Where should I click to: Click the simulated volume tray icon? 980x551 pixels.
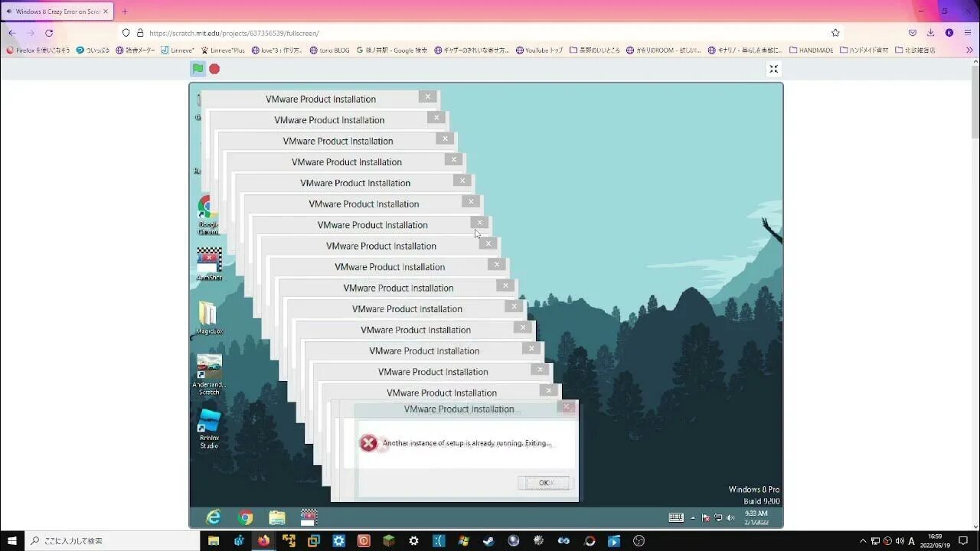pyautogui.click(x=730, y=518)
